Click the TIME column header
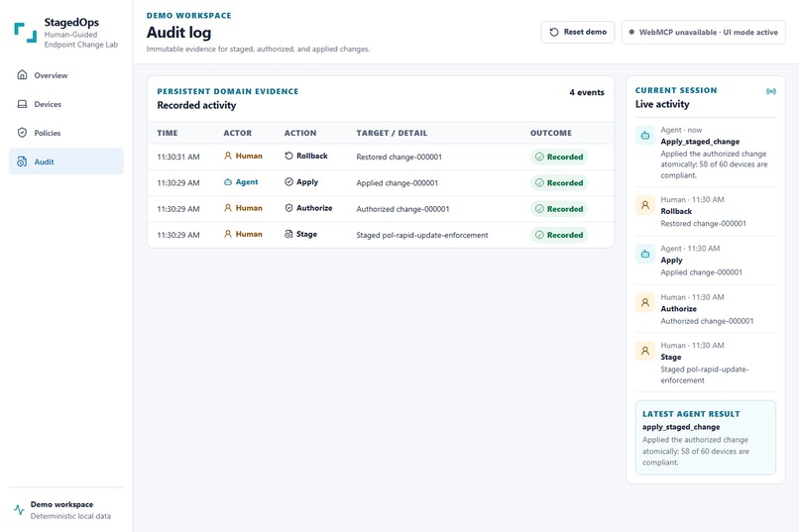799x532 pixels. tap(168, 133)
